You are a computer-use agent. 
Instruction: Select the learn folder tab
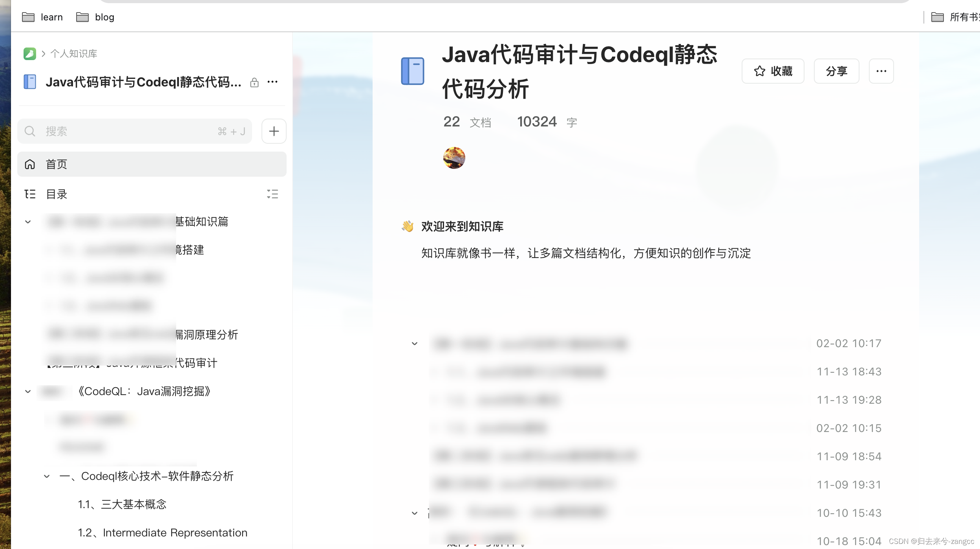(42, 17)
